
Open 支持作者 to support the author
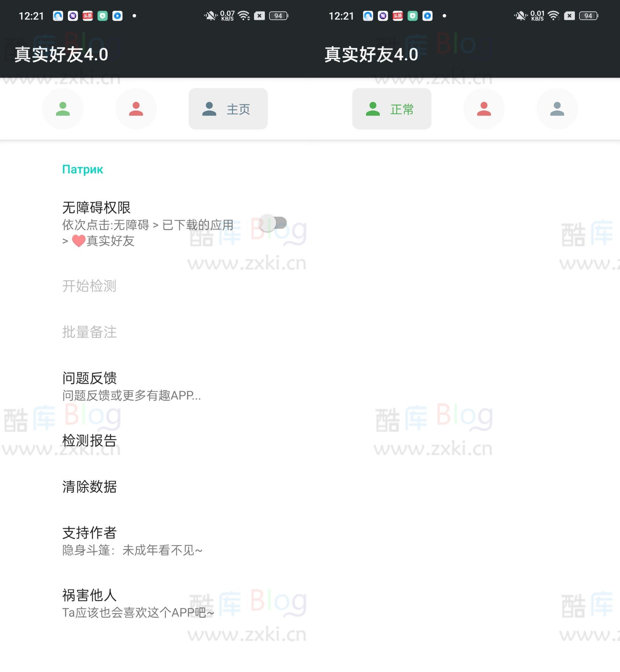coord(90,533)
